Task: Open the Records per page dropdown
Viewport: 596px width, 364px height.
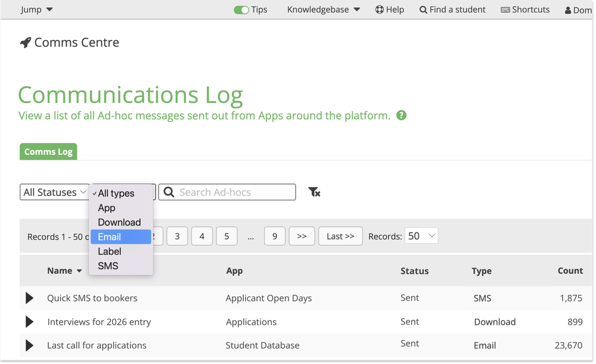Action: coord(421,236)
